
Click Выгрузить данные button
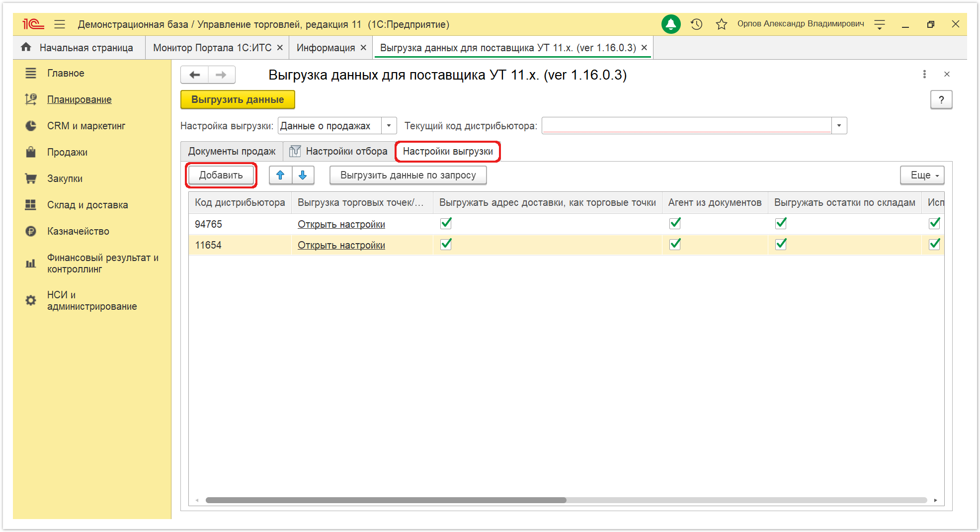(x=238, y=99)
